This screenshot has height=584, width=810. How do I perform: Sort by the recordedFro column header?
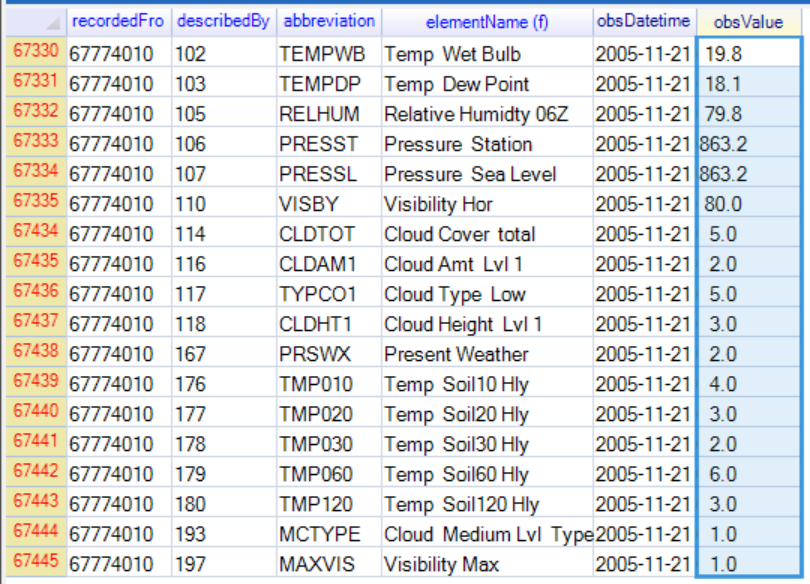(118, 21)
